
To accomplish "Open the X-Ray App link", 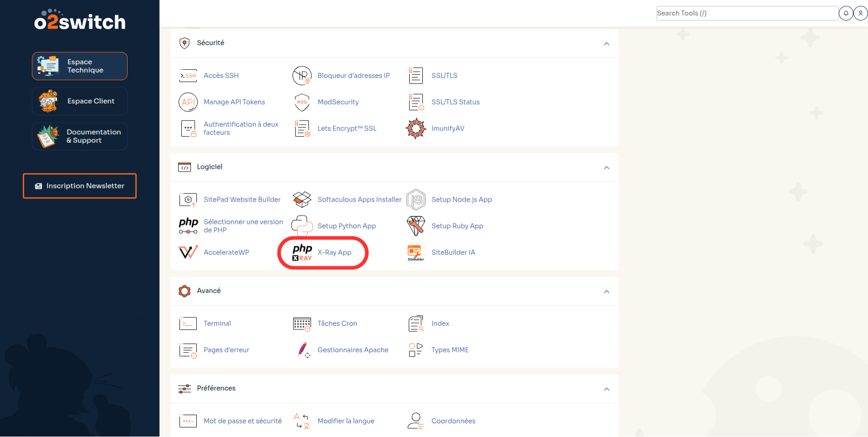I will point(334,253).
